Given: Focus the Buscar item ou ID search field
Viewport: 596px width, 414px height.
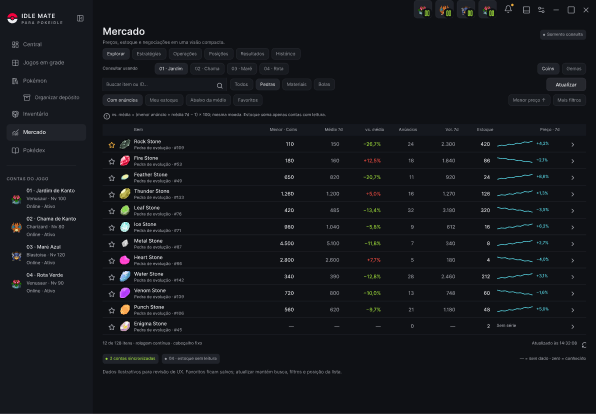Looking at the screenshot, I should (160, 84).
